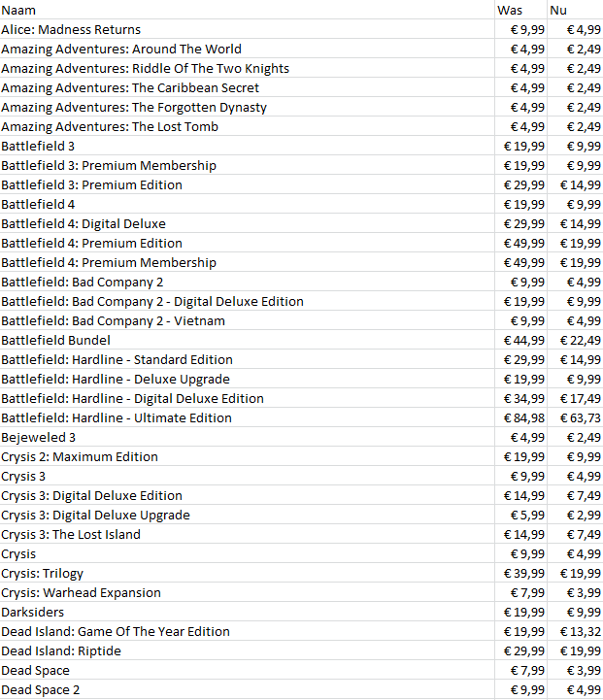
Task: Select Crysis 3: Digital Deluxe Edition cell
Action: tap(248, 495)
